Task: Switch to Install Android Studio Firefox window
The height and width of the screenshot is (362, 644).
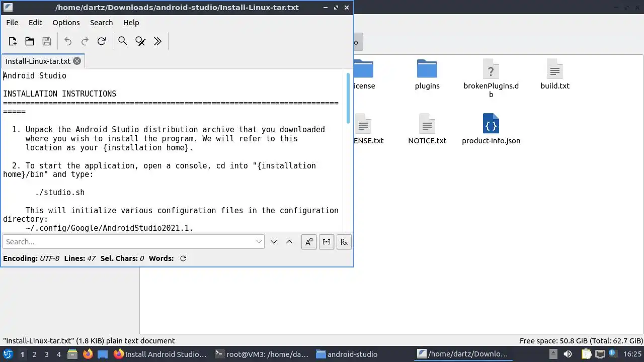Action: 160,354
